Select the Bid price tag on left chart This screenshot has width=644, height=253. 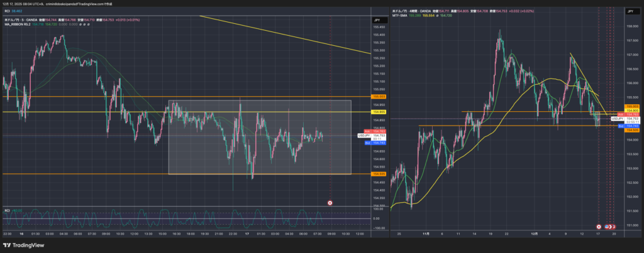click(x=367, y=143)
